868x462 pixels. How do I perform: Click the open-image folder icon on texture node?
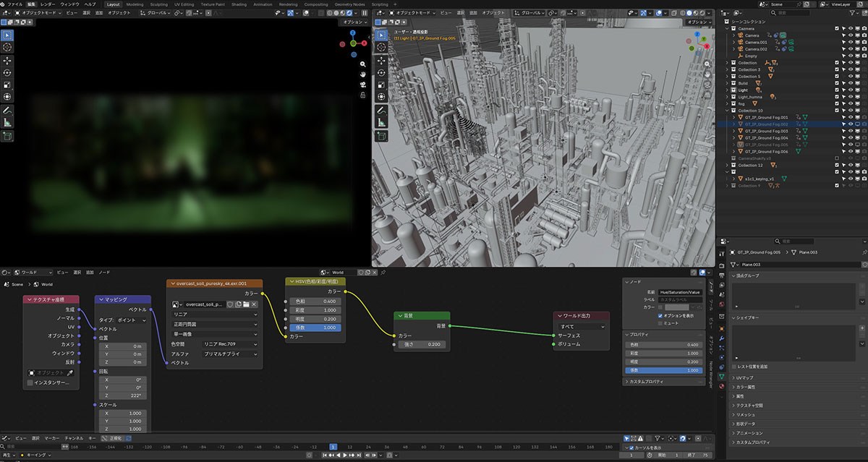point(246,304)
